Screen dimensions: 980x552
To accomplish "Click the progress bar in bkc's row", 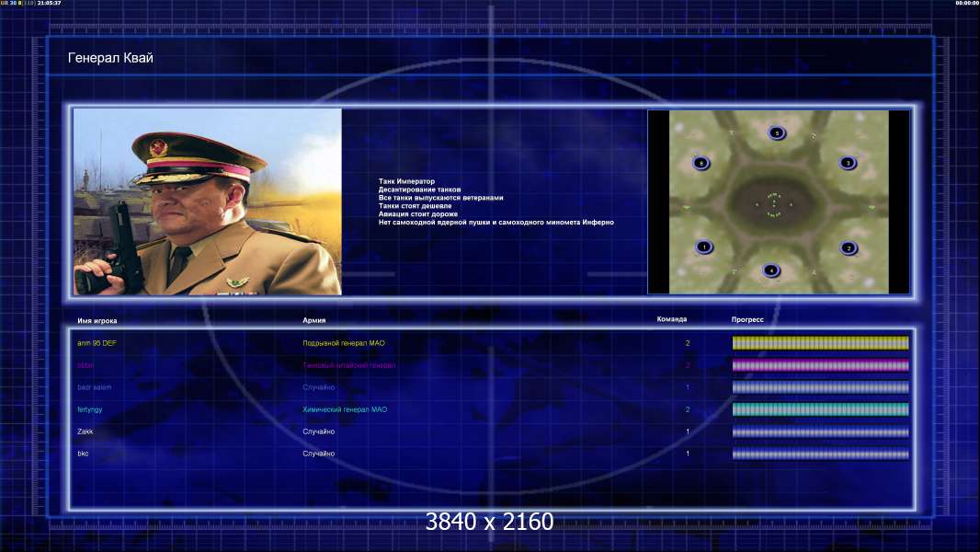I will coord(820,454).
